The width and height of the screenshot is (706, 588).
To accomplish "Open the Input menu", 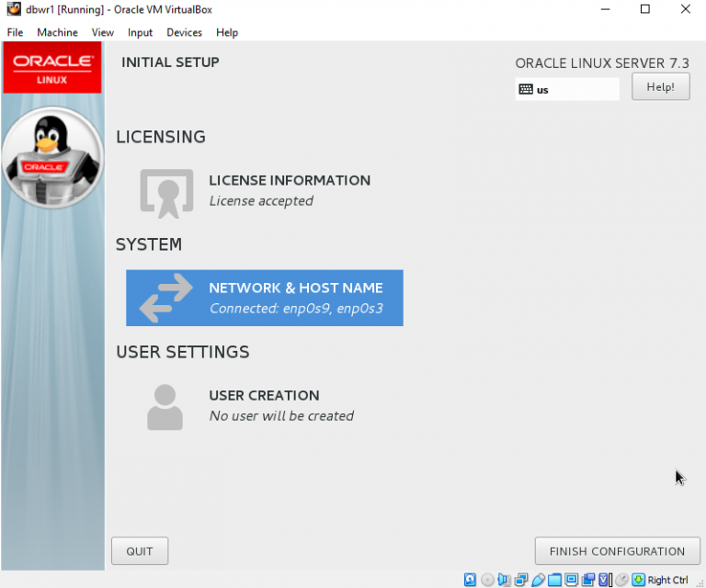I will [x=140, y=32].
